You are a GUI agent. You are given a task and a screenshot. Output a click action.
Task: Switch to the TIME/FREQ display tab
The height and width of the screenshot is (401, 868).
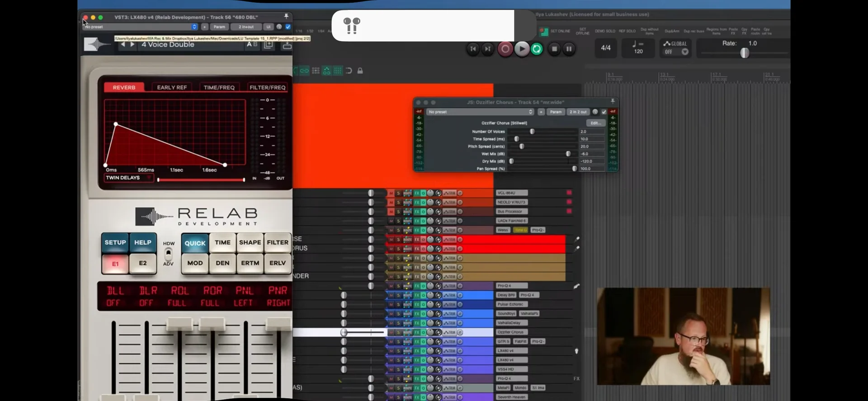pos(219,87)
